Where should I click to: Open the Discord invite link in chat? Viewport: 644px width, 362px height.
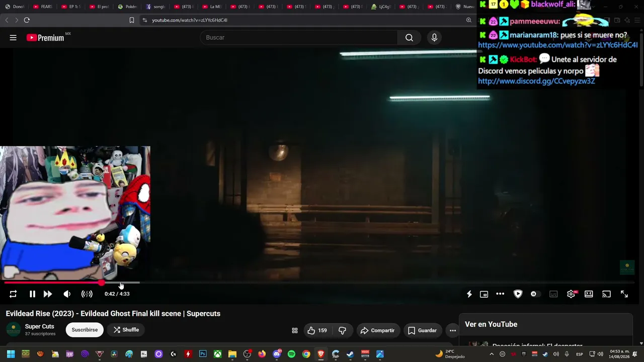click(x=536, y=81)
